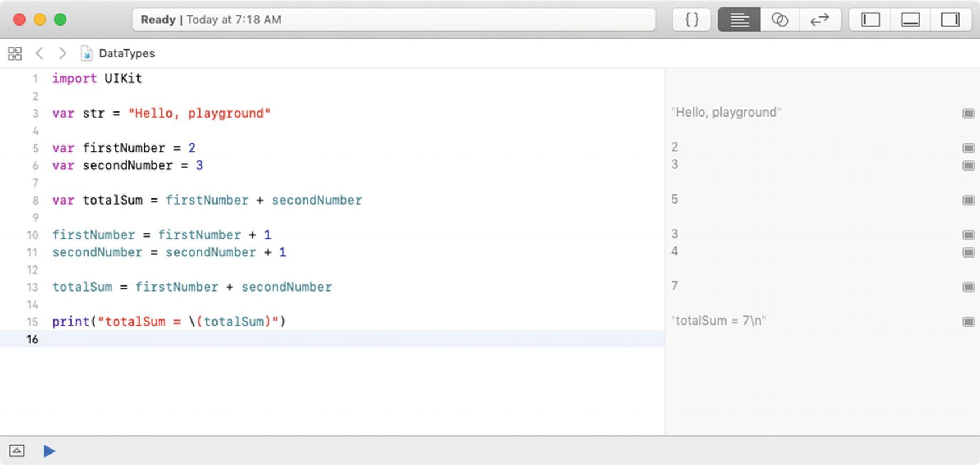Zoom the window with the green button
The width and height of the screenshot is (980, 465).
(60, 19)
